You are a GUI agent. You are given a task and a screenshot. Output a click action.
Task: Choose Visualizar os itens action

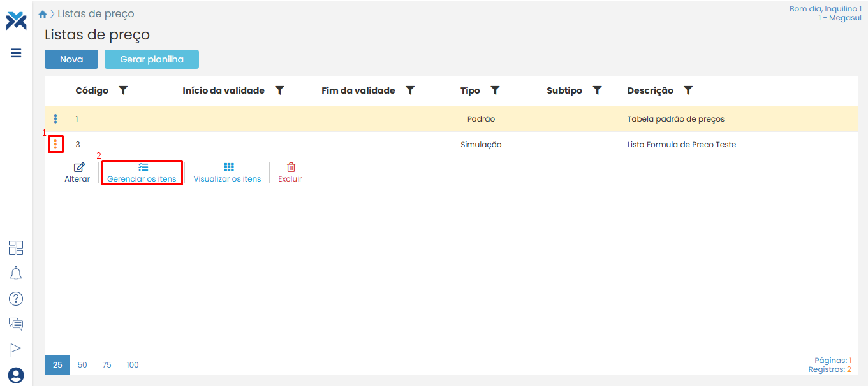[x=228, y=173]
